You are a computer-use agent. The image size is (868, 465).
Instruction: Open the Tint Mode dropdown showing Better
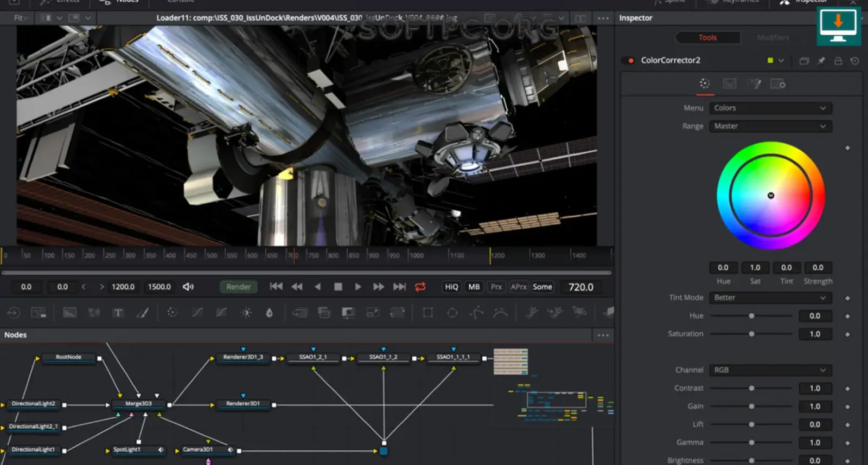[x=770, y=298]
